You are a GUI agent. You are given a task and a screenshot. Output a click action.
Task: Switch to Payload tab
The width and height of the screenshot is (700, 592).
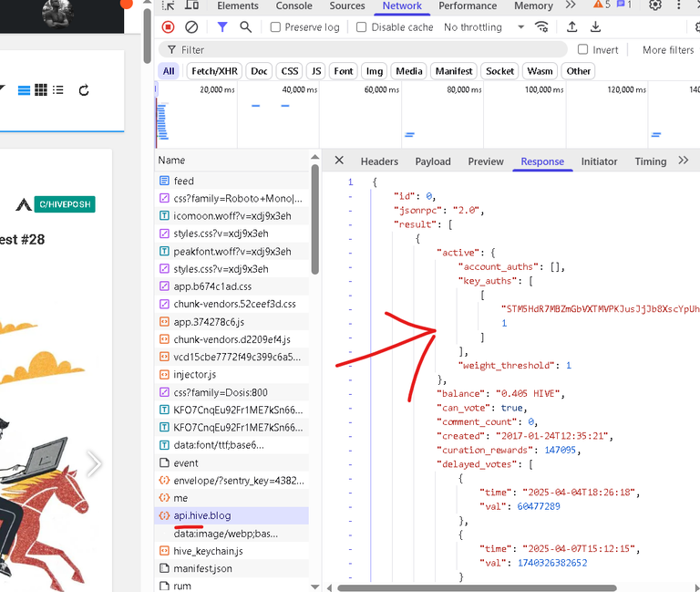(433, 161)
